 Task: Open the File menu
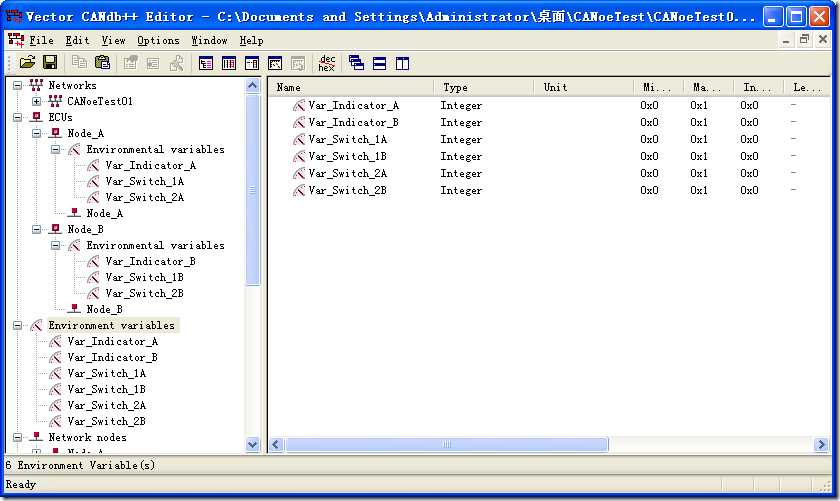point(41,40)
